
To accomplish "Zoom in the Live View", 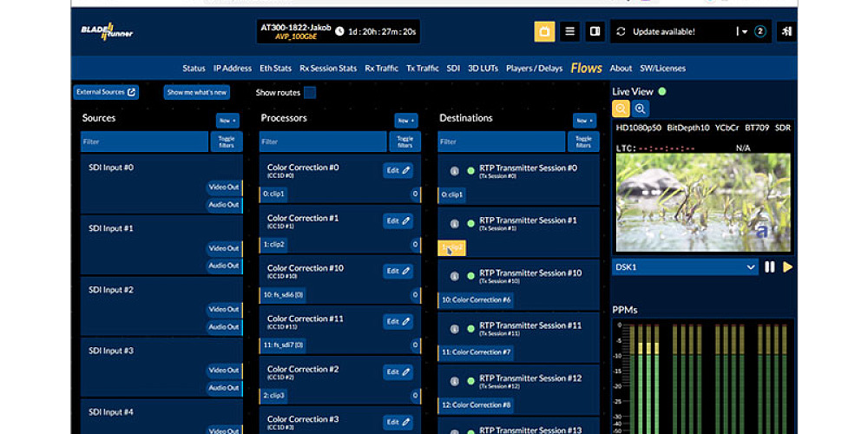I will point(641,108).
